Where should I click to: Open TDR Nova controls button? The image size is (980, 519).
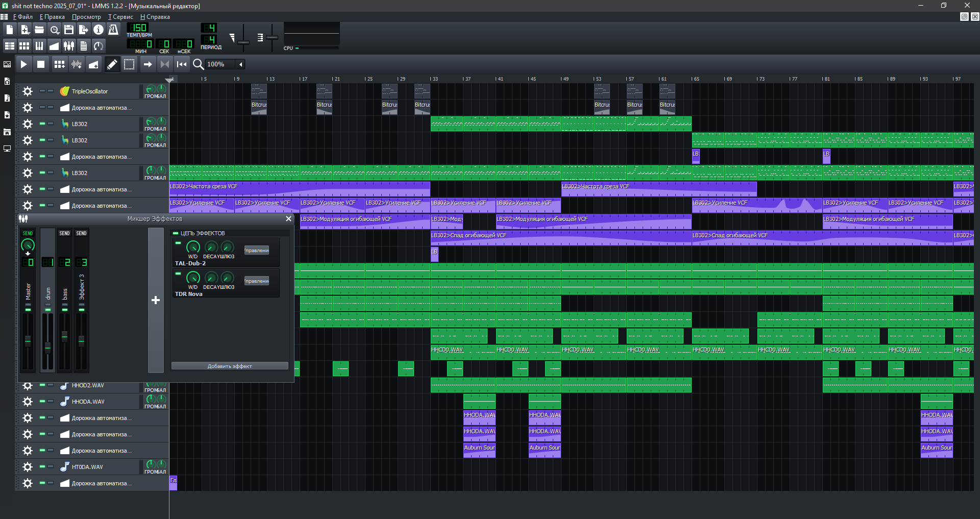256,281
